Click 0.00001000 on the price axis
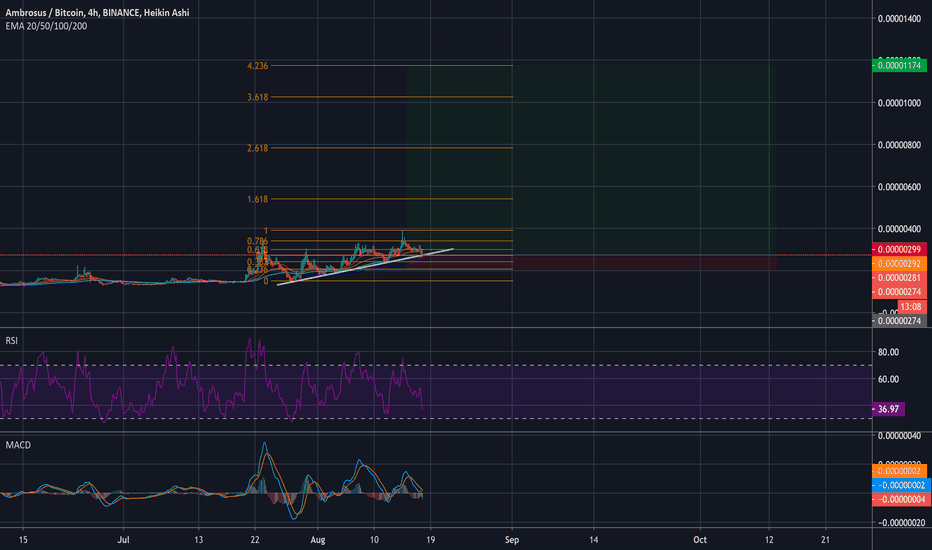932x550 pixels. pyautogui.click(x=899, y=103)
